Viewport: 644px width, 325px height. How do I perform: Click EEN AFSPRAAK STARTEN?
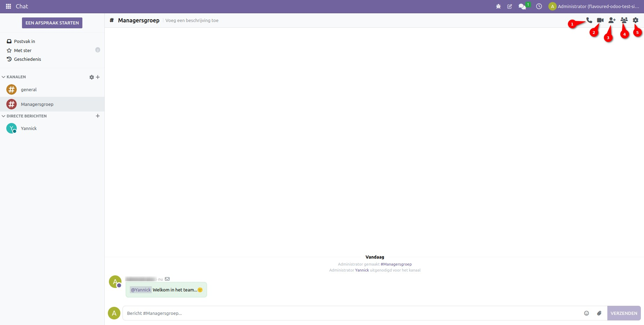tap(52, 23)
